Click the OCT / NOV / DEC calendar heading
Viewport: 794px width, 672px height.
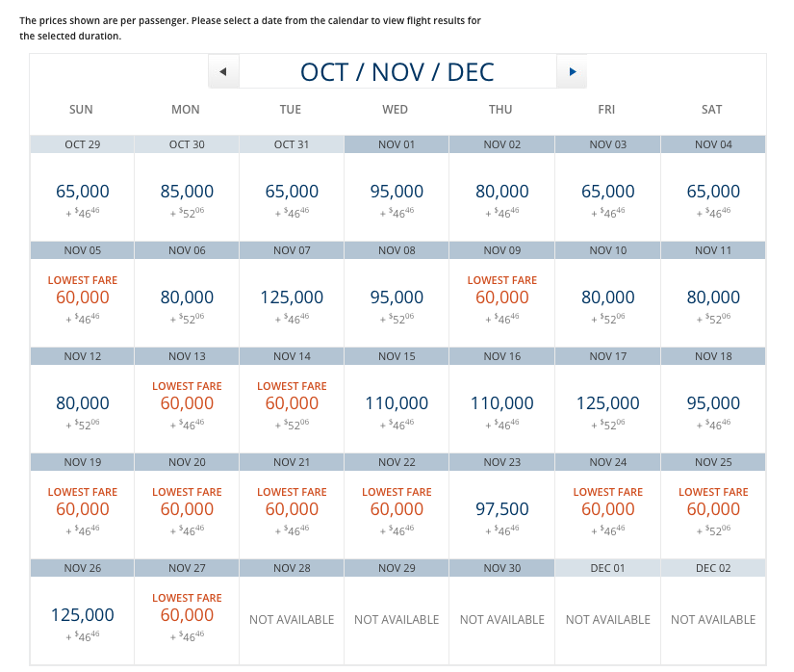point(397,72)
